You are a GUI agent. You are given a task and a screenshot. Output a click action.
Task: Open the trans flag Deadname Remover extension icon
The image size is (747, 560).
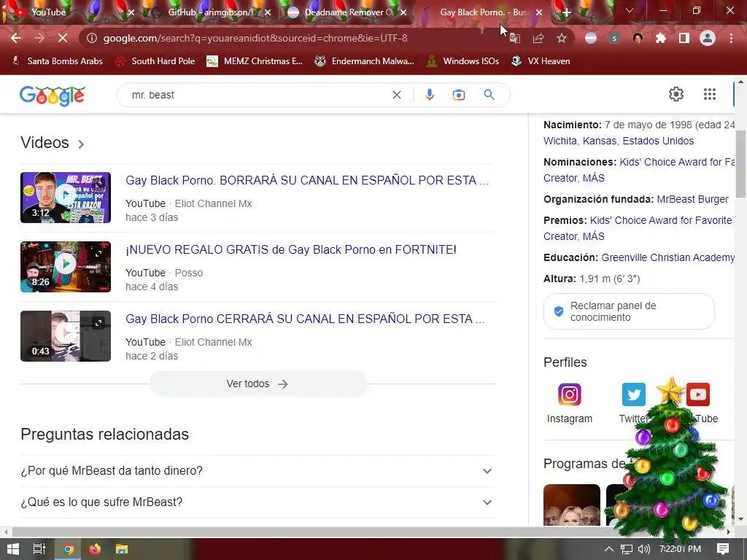point(591,38)
